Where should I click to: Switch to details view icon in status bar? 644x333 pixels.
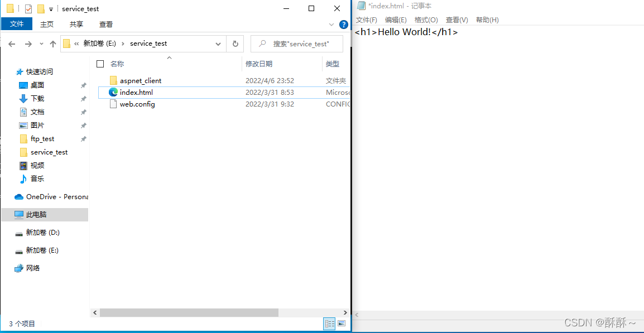[x=329, y=324]
